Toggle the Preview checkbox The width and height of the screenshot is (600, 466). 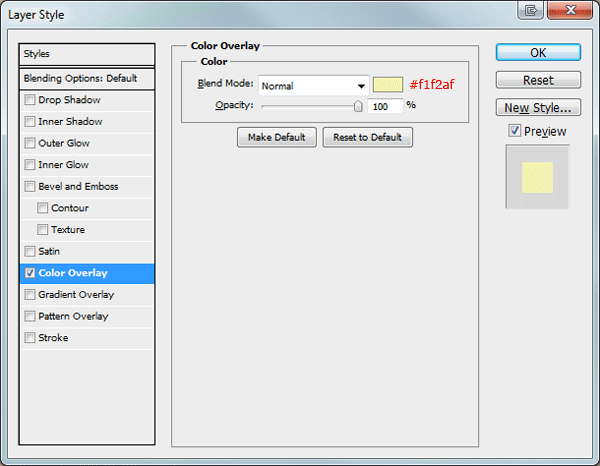[x=515, y=131]
